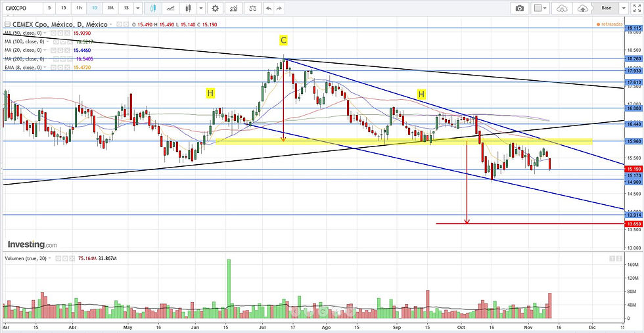644x333 pixels.
Task: Open Volumen (true, 20) dropdown arrow
Action: coord(50,258)
